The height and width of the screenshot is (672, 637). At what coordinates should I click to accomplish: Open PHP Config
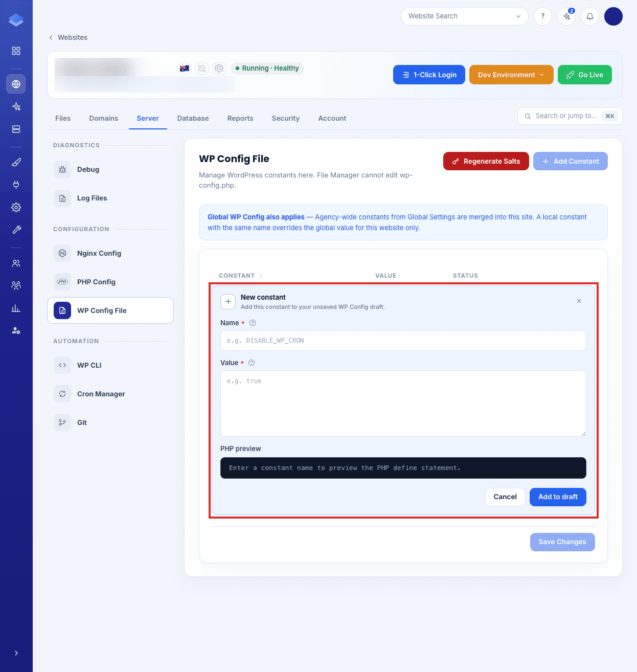coord(110,282)
